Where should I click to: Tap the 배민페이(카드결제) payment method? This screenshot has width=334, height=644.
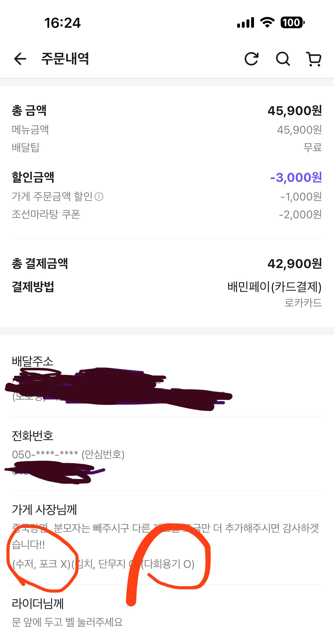coord(274,287)
